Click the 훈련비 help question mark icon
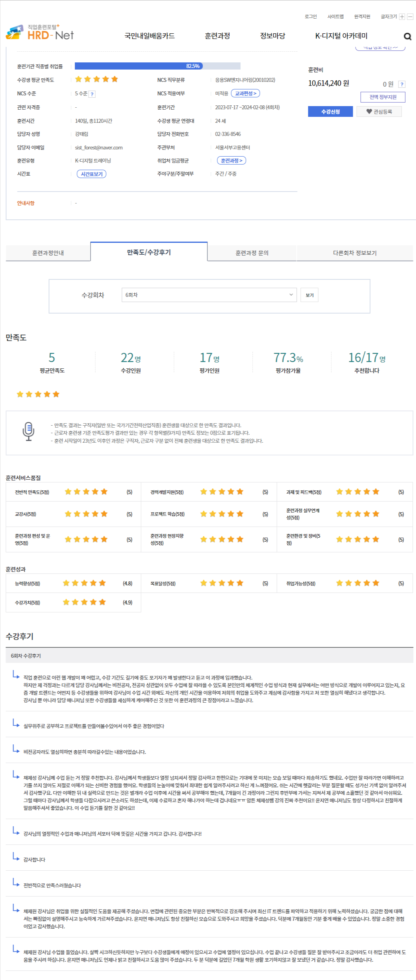 point(402,84)
